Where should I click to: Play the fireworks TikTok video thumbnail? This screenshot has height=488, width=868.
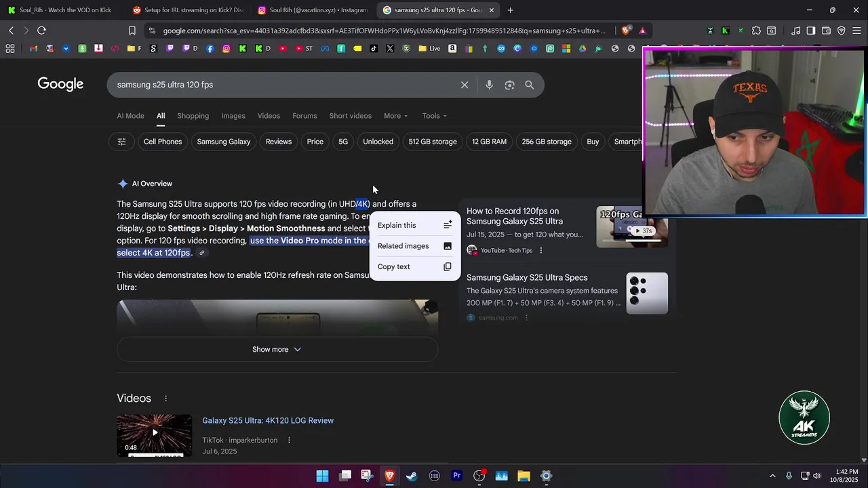(155, 435)
